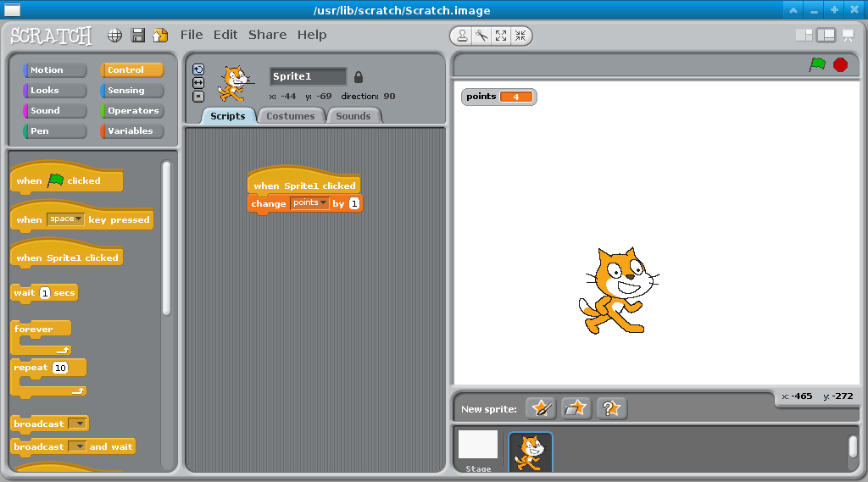This screenshot has height=482, width=868.
Task: Click the Sprite1 name field
Action: tap(308, 76)
